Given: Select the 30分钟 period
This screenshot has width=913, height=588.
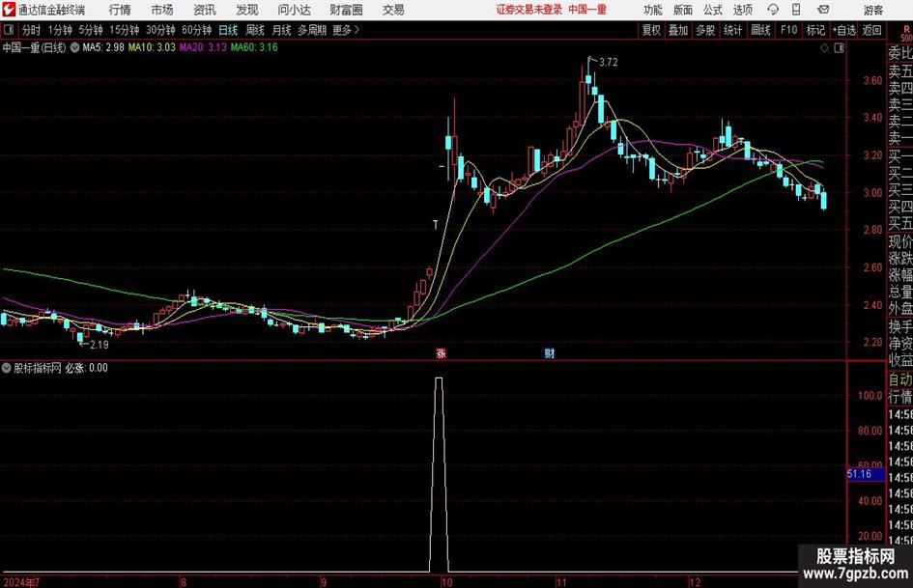Looking at the screenshot, I should click(160, 30).
